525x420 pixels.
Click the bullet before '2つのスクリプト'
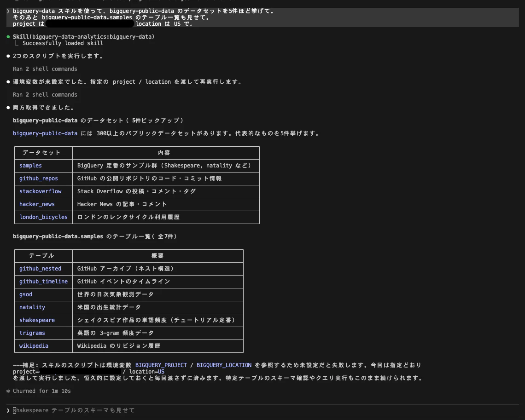(x=8, y=56)
